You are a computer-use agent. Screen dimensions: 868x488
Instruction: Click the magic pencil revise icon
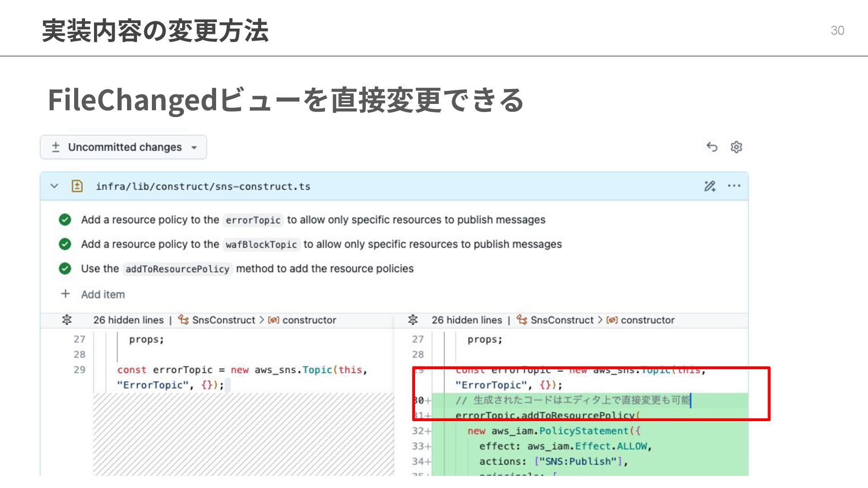(x=709, y=186)
